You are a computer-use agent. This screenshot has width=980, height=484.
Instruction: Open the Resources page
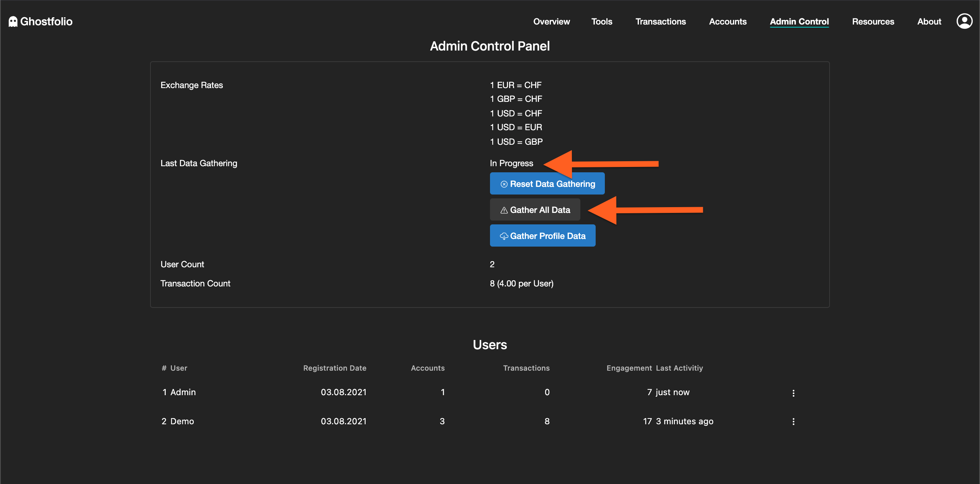tap(873, 21)
